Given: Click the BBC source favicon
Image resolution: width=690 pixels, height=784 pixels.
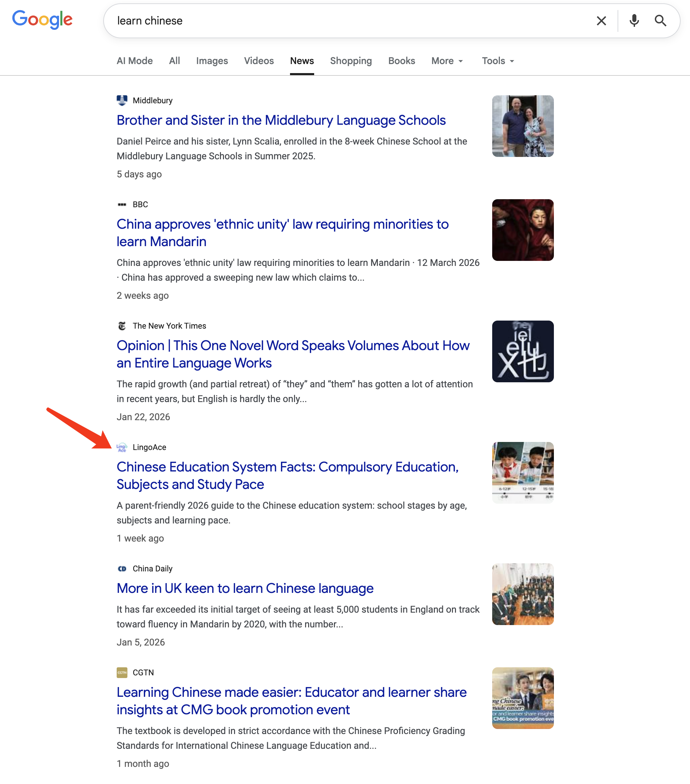Looking at the screenshot, I should click(x=122, y=205).
